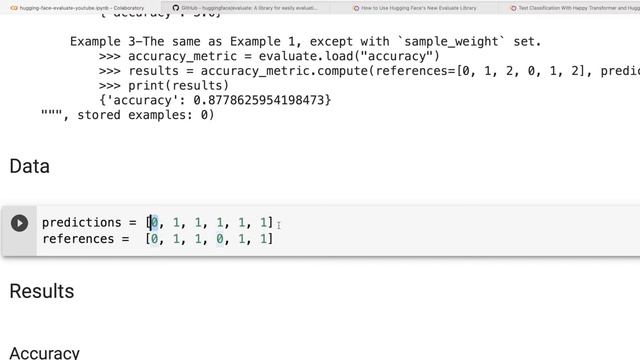Click the Data section heading
640x360 pixels.
click(x=29, y=166)
